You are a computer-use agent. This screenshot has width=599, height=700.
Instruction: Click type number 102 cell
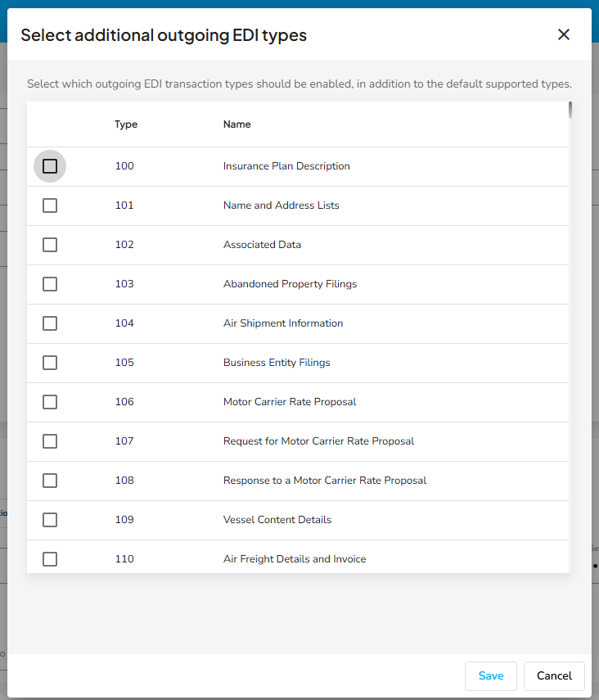(124, 245)
